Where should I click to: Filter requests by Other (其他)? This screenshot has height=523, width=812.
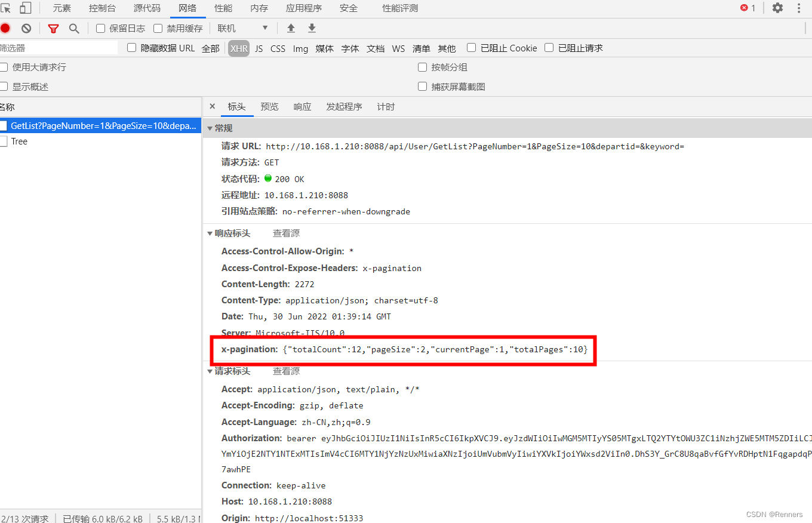447,48
